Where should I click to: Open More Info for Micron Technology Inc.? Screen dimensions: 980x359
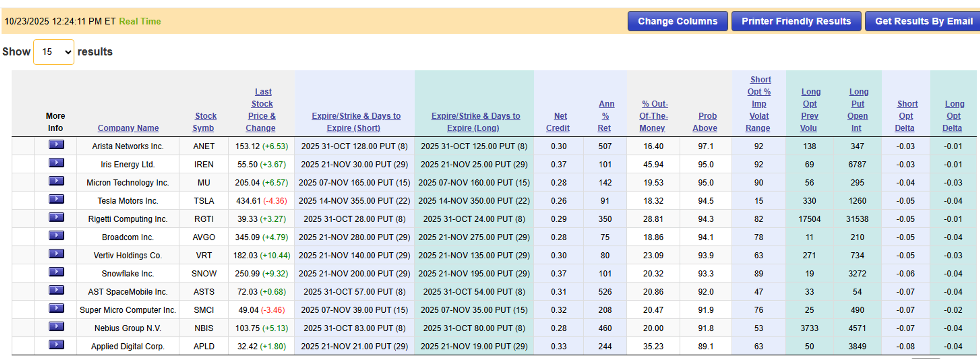click(56, 181)
